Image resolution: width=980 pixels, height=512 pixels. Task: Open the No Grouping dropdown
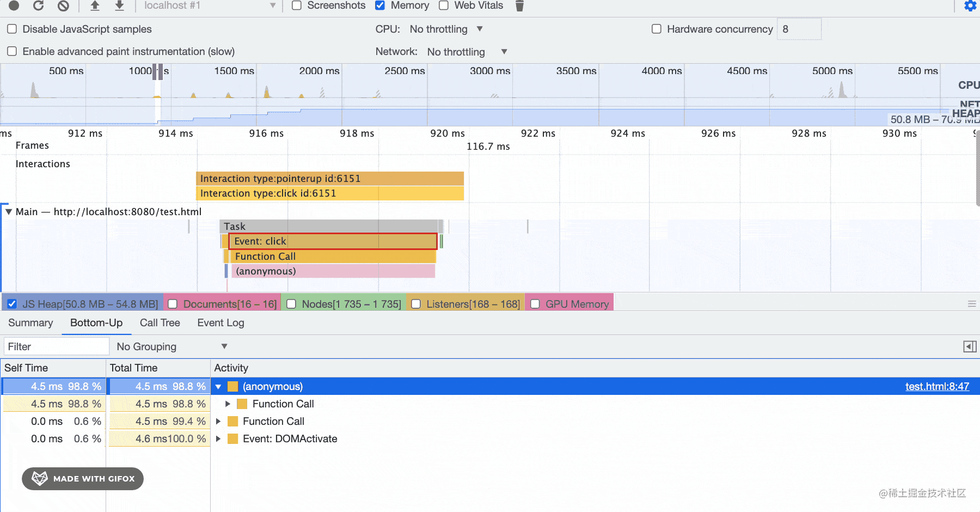[171, 346]
